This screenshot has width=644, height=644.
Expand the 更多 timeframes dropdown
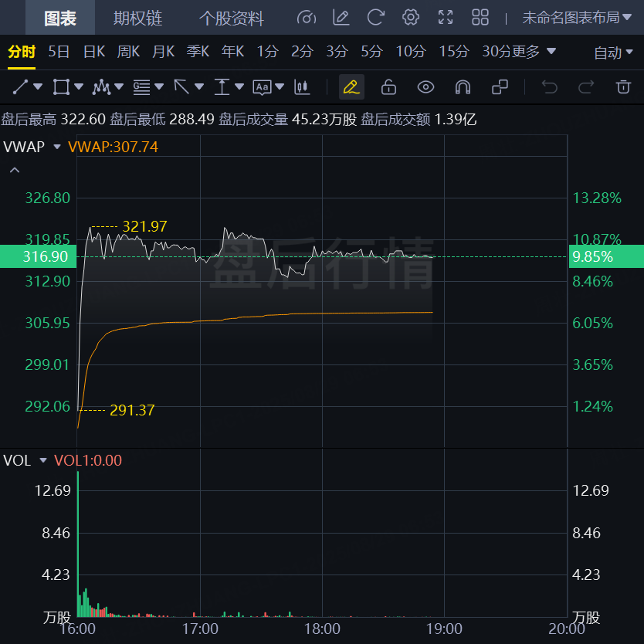pyautogui.click(x=534, y=52)
